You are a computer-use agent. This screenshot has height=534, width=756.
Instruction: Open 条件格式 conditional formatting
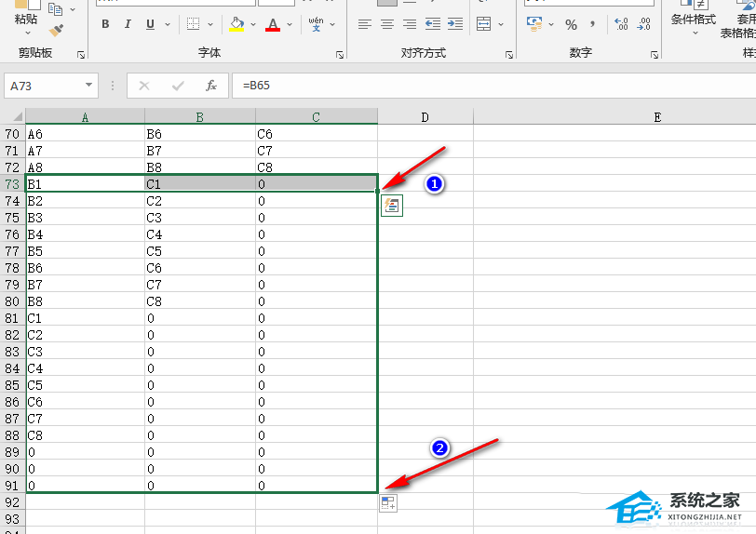(694, 20)
